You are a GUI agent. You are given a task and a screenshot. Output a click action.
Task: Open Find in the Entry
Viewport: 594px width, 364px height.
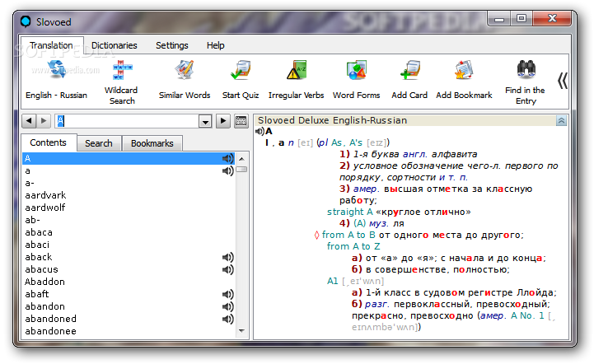(526, 82)
